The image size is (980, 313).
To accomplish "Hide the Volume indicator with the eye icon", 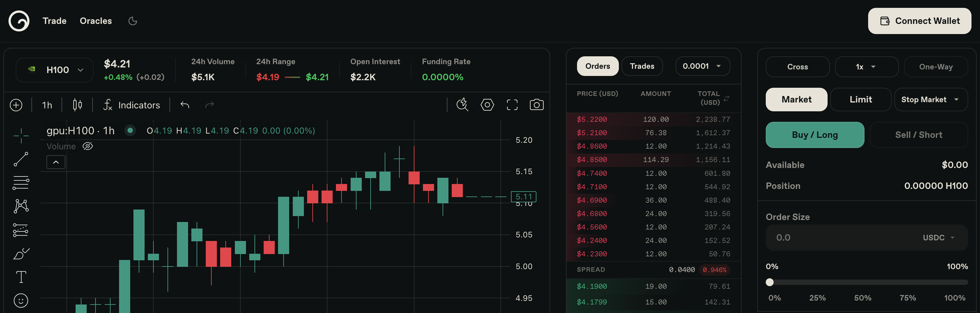I will [x=88, y=146].
